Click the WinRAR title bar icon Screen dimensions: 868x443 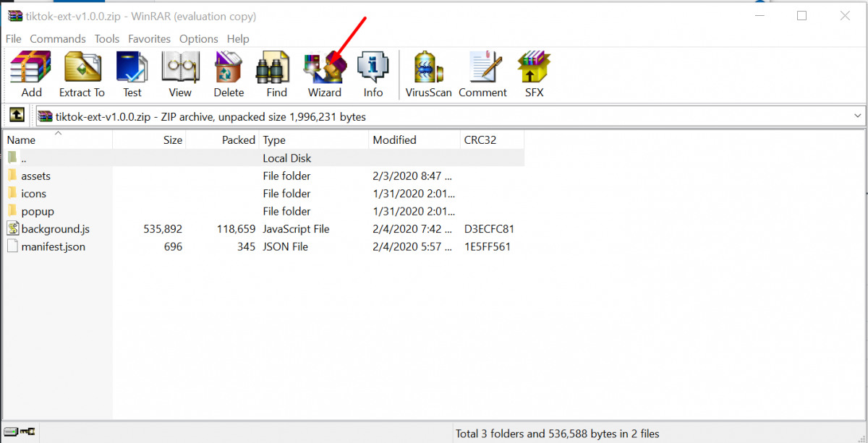(14, 16)
